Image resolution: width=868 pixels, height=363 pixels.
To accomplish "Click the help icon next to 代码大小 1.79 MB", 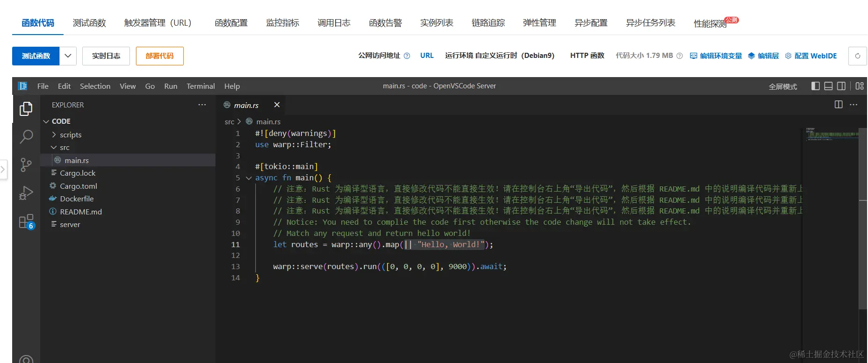I will tap(680, 56).
